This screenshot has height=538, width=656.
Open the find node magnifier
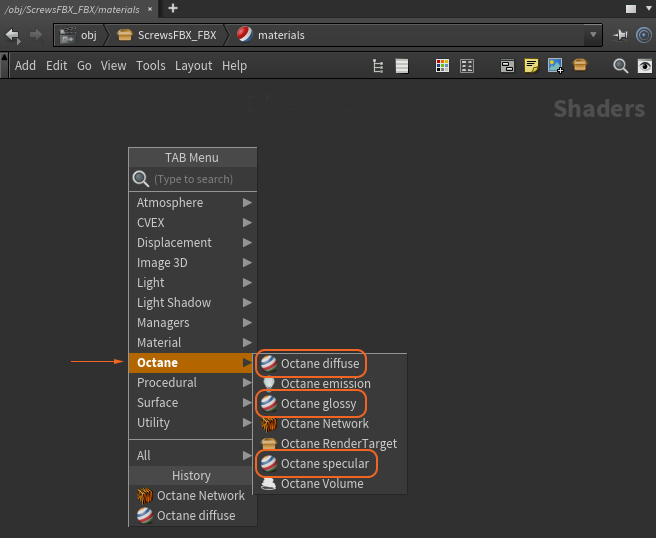[x=620, y=66]
